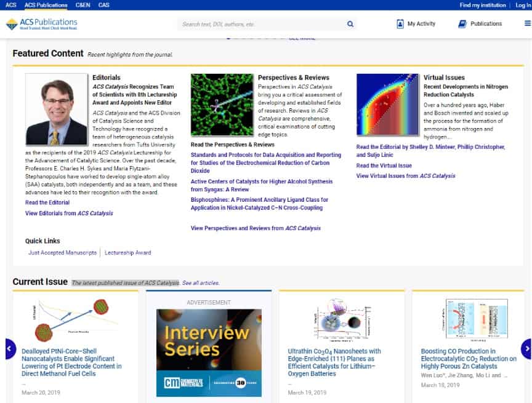Image resolution: width=532 pixels, height=403 pixels.
Task: Open the ACS tab in top bar
Action: [x=11, y=5]
